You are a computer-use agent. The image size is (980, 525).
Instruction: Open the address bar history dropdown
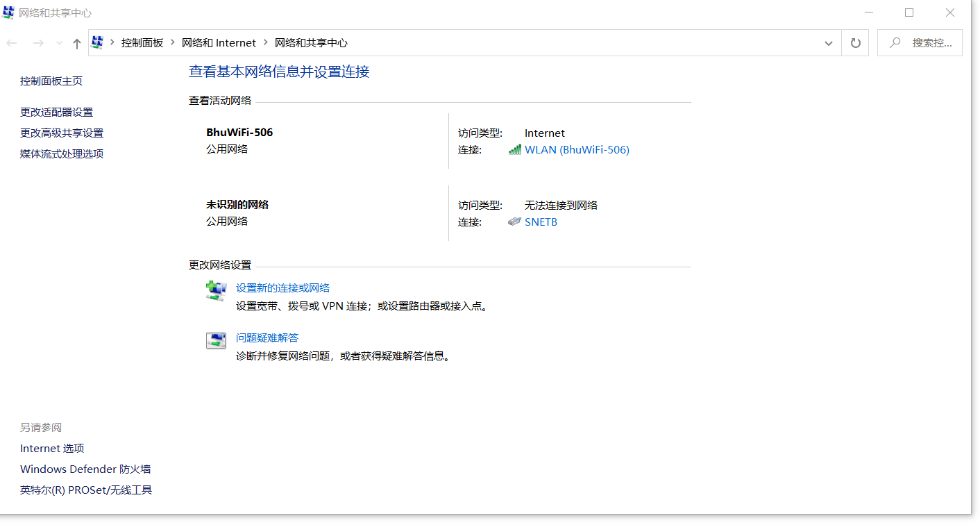point(829,43)
